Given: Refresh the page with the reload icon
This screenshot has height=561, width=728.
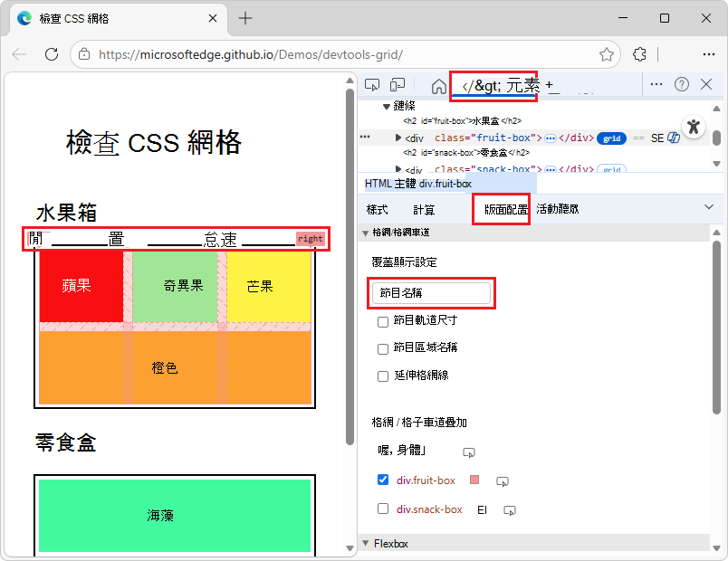Looking at the screenshot, I should click(x=52, y=54).
